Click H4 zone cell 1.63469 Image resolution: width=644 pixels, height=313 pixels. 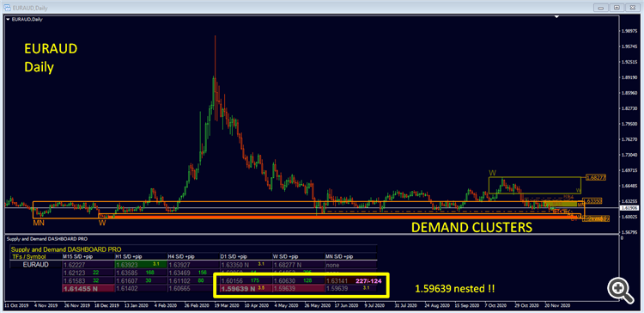193,273
